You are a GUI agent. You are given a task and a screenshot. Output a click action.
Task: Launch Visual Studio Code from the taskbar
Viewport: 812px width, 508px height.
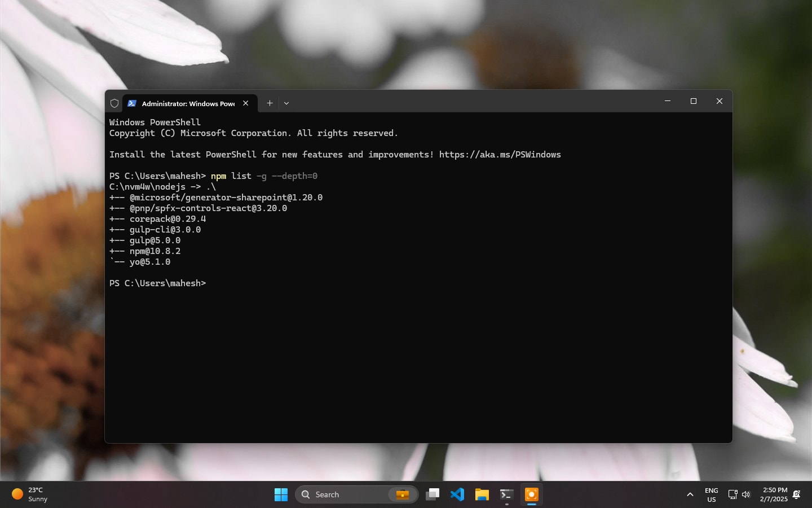click(457, 494)
